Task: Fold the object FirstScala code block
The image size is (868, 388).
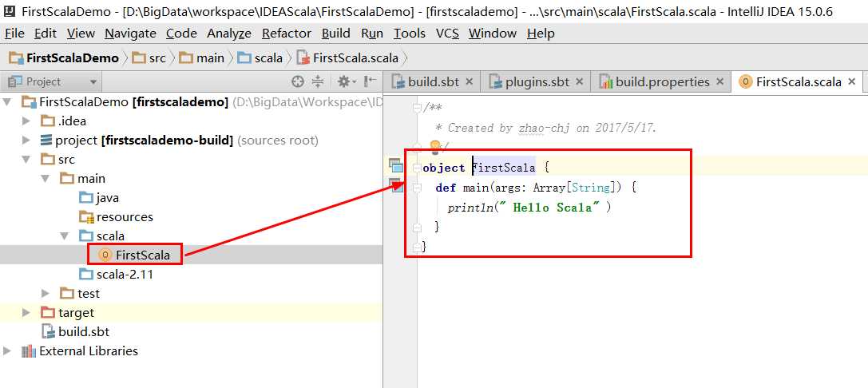Action: click(x=418, y=168)
